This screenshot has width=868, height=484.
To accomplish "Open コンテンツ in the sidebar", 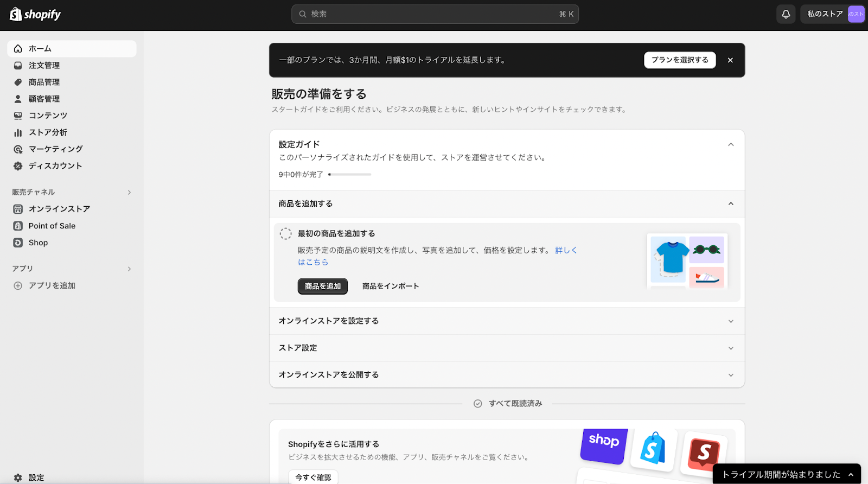I will pos(72,116).
